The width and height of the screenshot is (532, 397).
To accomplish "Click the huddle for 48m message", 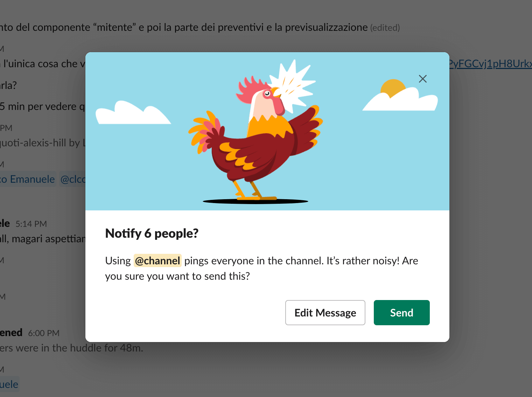I will (x=71, y=348).
